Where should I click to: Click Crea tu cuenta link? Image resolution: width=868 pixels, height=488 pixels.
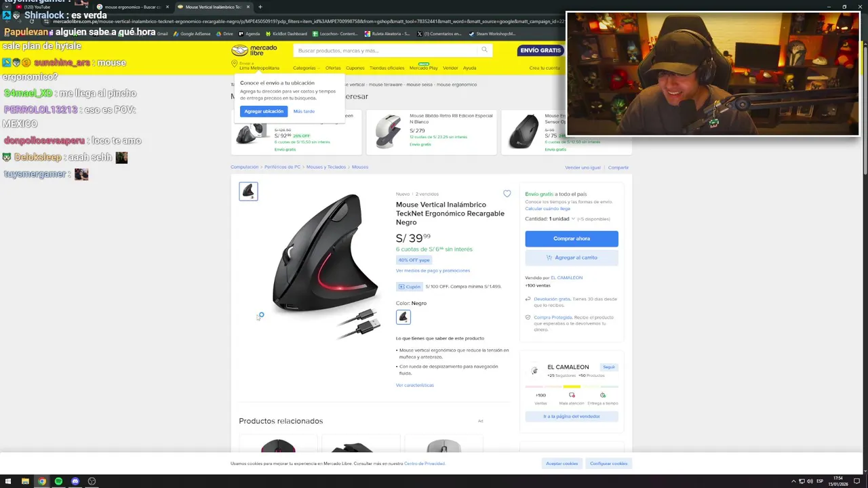(545, 68)
